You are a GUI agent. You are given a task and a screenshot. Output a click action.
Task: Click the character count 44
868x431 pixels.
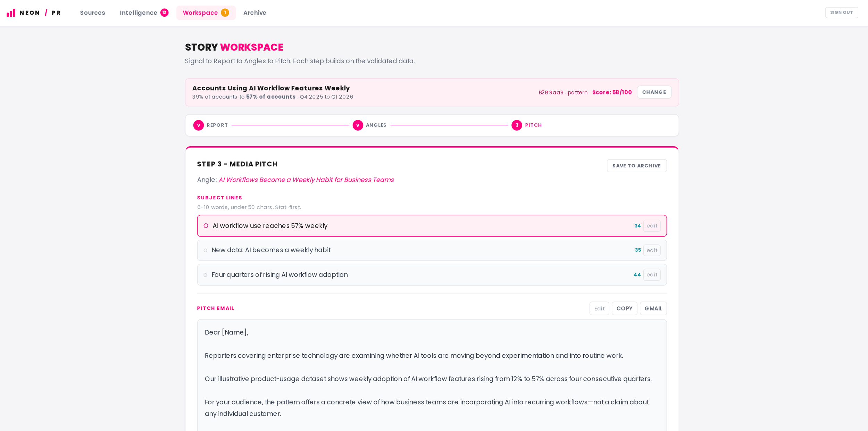click(637, 275)
